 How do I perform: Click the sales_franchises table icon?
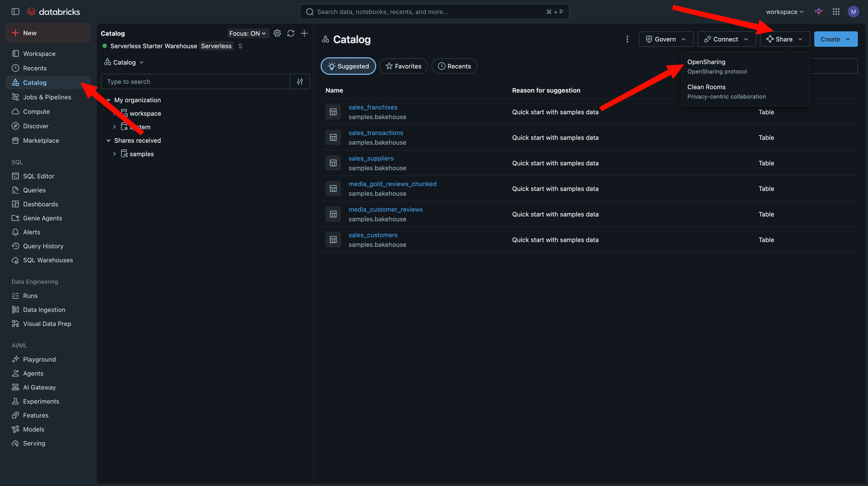[333, 112]
